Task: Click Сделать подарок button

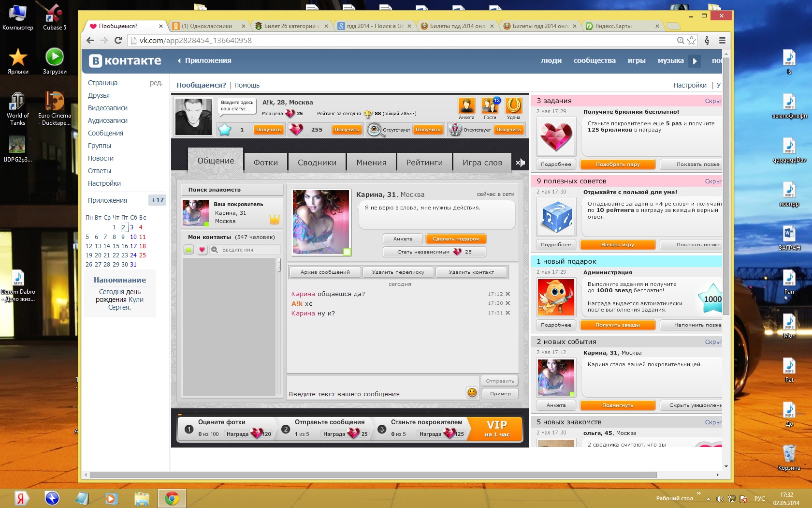Action: (x=456, y=239)
